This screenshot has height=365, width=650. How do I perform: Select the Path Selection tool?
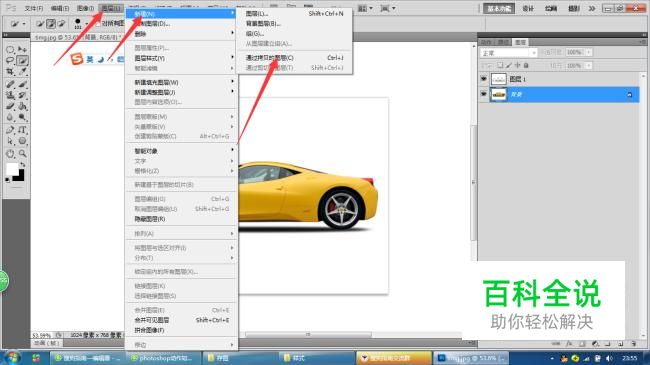click(x=10, y=141)
